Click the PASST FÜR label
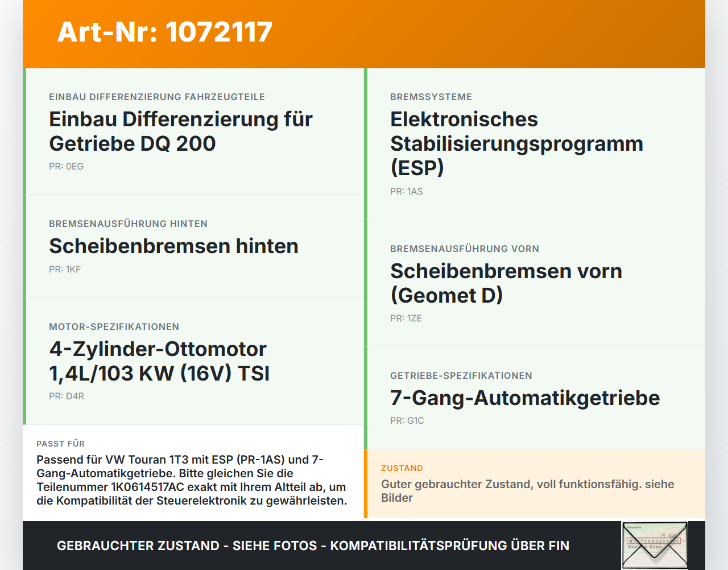The width and height of the screenshot is (728, 570). pos(60,444)
